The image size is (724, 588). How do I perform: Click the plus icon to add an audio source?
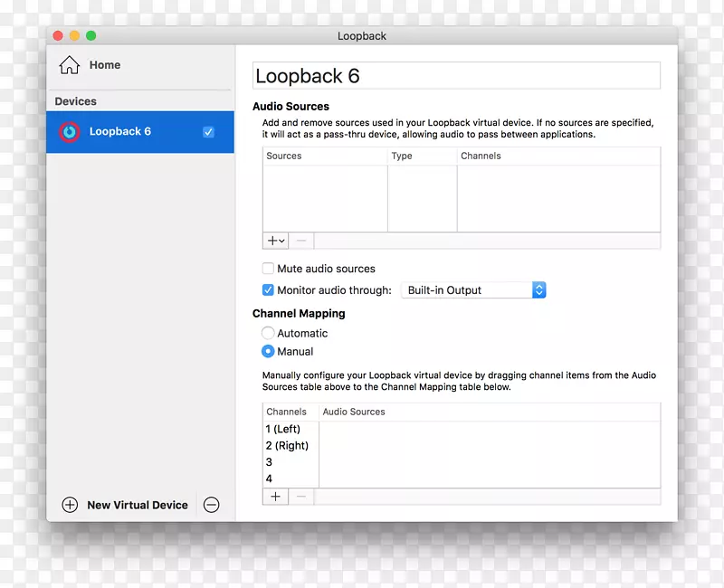pos(271,241)
